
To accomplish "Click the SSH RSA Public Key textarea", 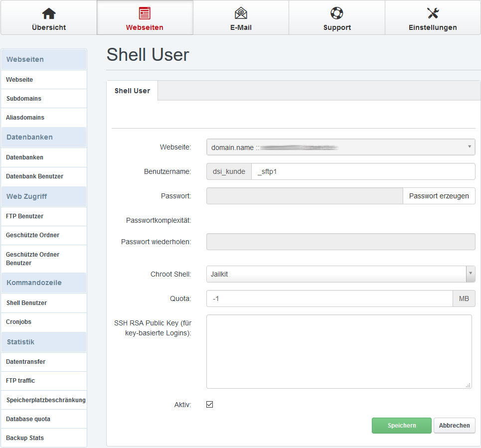I will 339,351.
